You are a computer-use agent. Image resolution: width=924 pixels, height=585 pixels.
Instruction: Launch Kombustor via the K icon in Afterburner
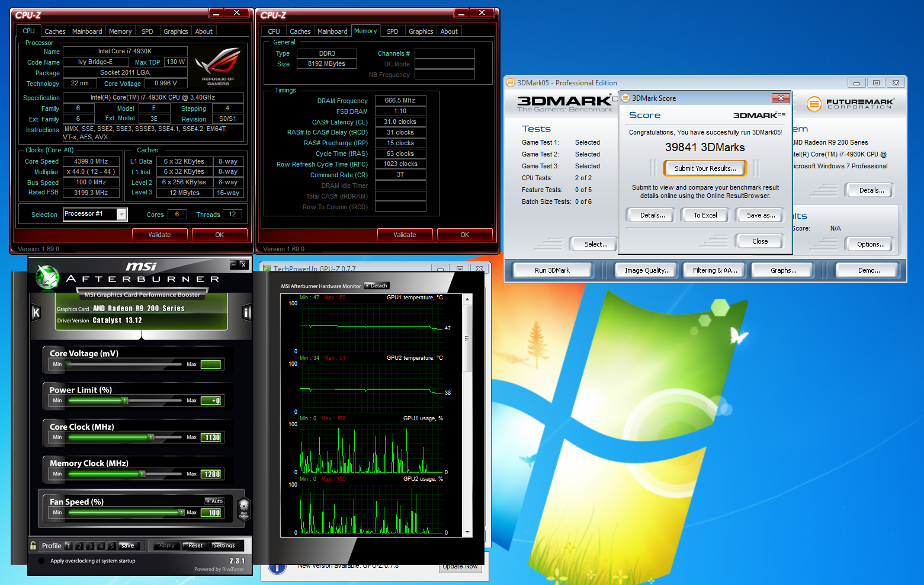[x=36, y=312]
